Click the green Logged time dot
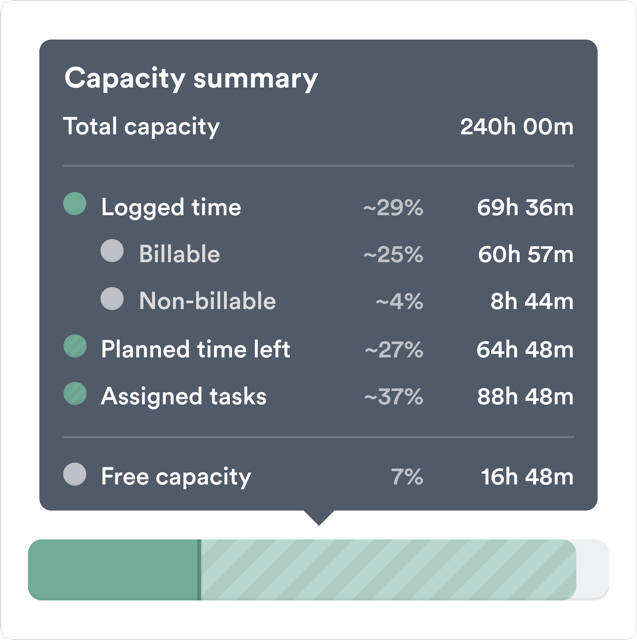637x640 pixels. pyautogui.click(x=75, y=205)
